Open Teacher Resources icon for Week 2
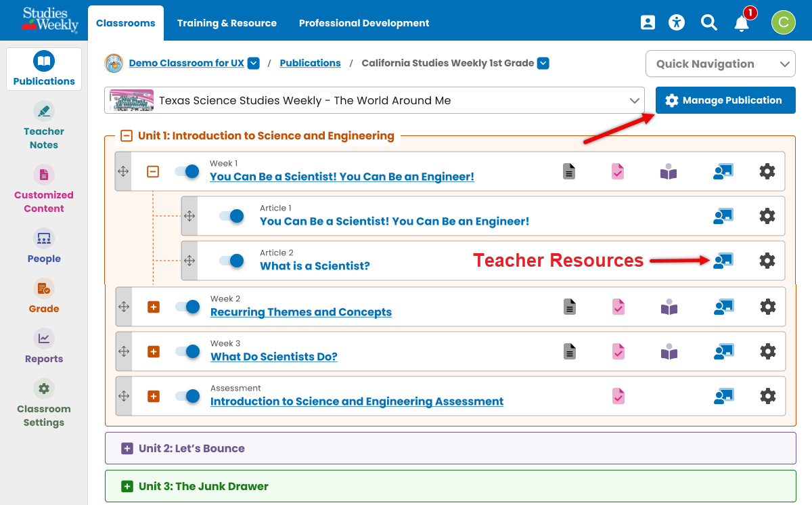This screenshot has height=505, width=812. (x=723, y=307)
